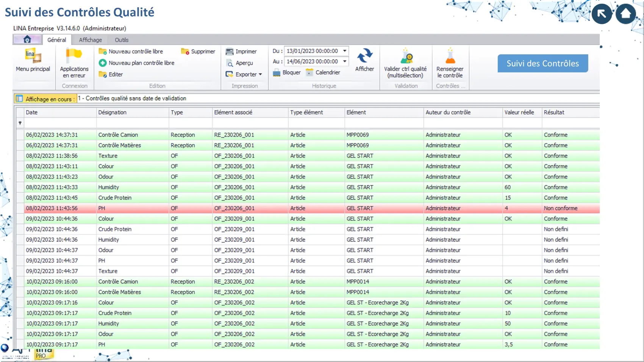This screenshot has width=644, height=362.
Task: Open Applications en erreur
Action: (74, 56)
